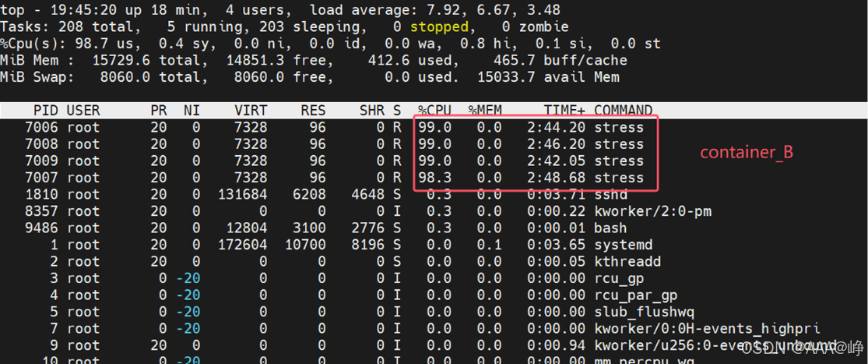Select the "465.7 buff/cache" value
The width and height of the screenshot is (868, 364).
(560, 60)
